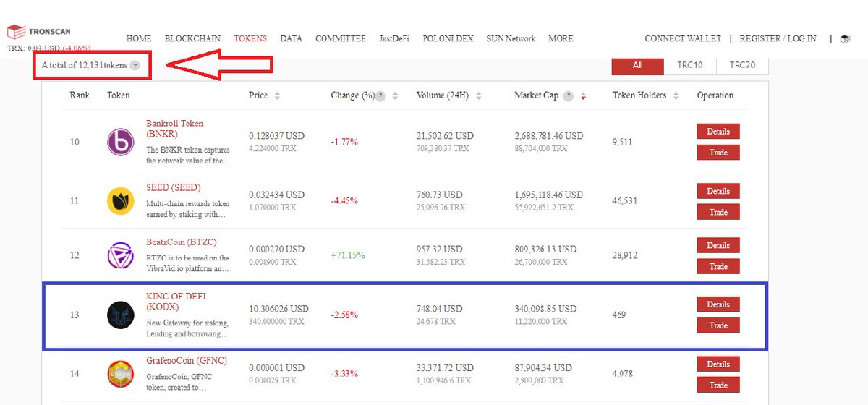The width and height of the screenshot is (868, 405).
Task: Sort tokens by Market Cap arrows
Action: coord(583,96)
